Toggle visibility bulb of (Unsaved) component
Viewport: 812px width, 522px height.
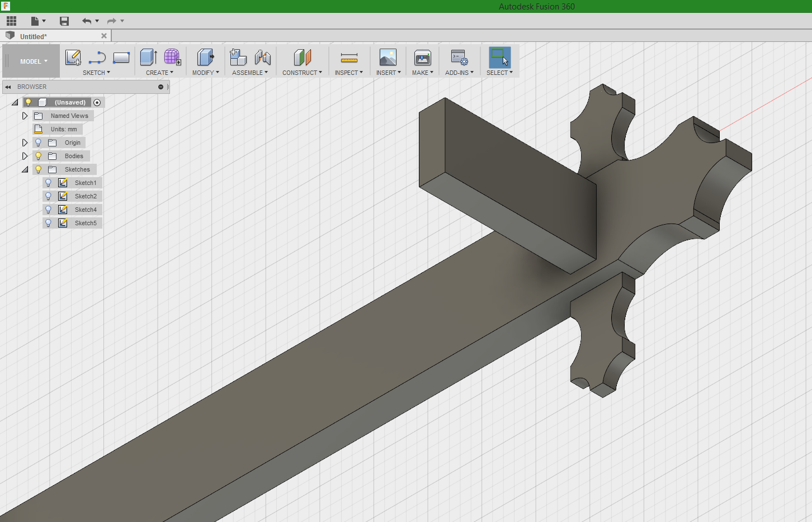tap(29, 102)
